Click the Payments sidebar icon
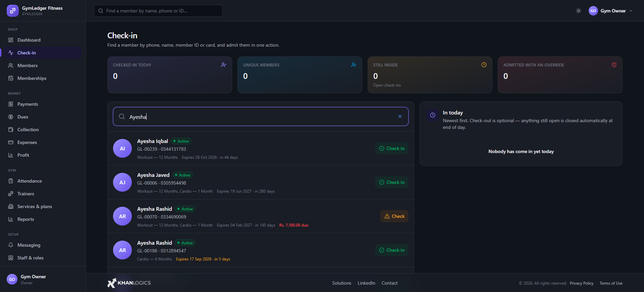The width and height of the screenshot is (644, 292). [11, 104]
